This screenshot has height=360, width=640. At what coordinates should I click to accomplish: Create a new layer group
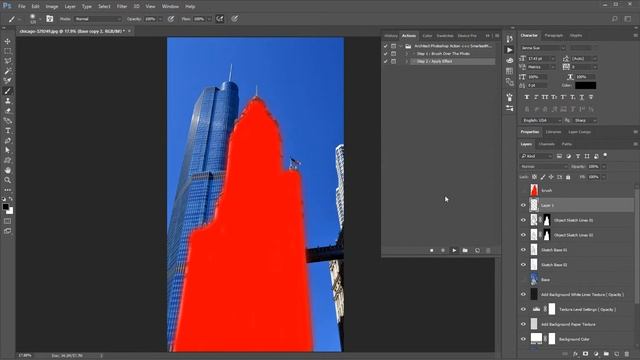tap(606, 354)
